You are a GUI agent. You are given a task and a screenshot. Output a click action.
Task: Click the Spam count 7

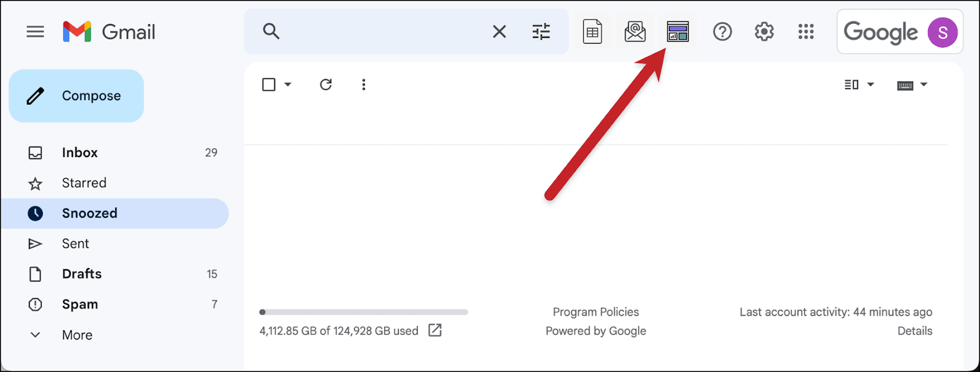click(214, 305)
